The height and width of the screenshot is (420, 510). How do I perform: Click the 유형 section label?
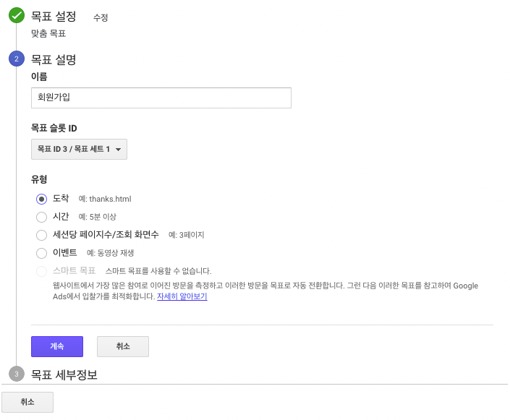point(39,179)
